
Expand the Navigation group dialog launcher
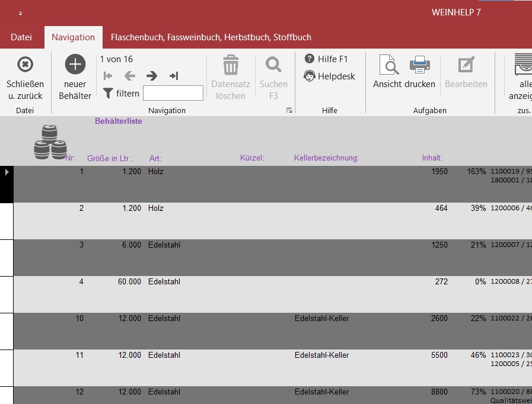tap(289, 110)
